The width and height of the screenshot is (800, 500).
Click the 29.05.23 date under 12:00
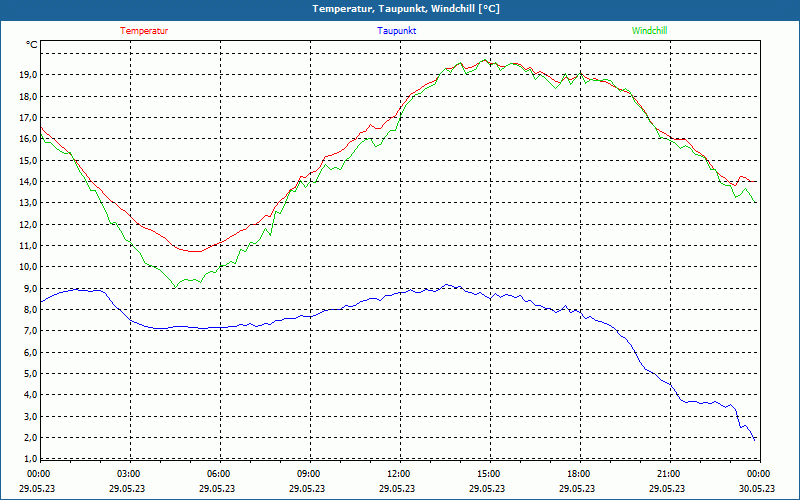(x=397, y=488)
